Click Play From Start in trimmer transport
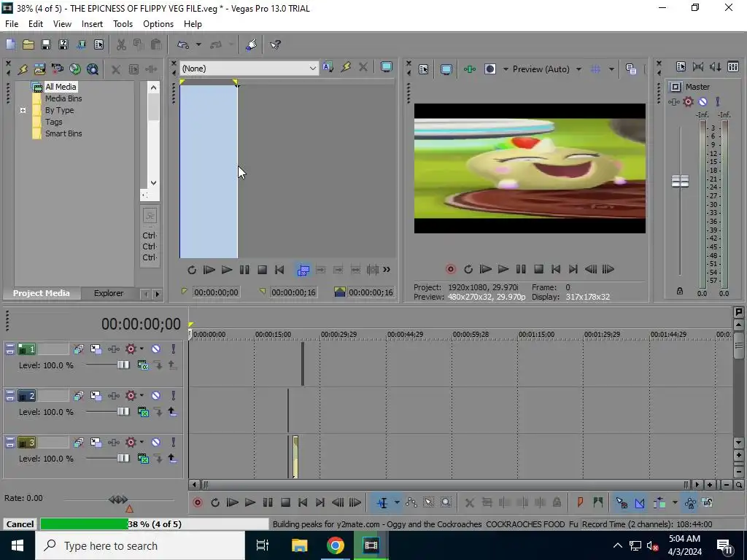The width and height of the screenshot is (747, 560). point(209,270)
